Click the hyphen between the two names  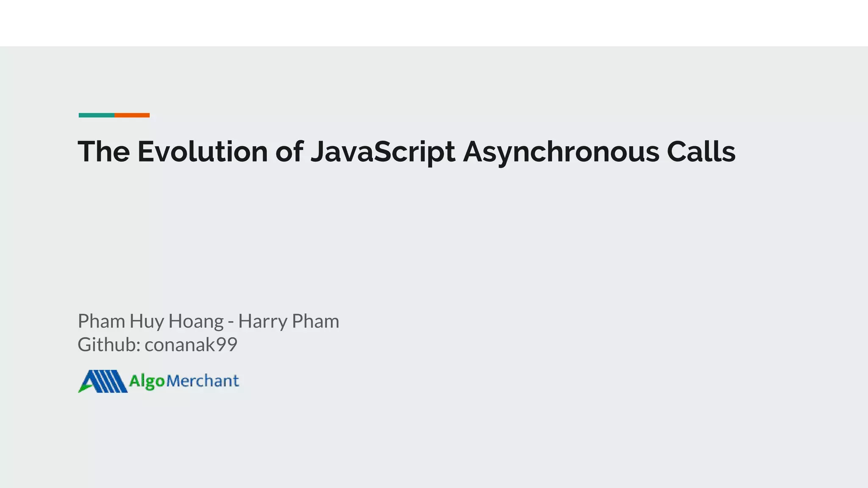pyautogui.click(x=231, y=323)
